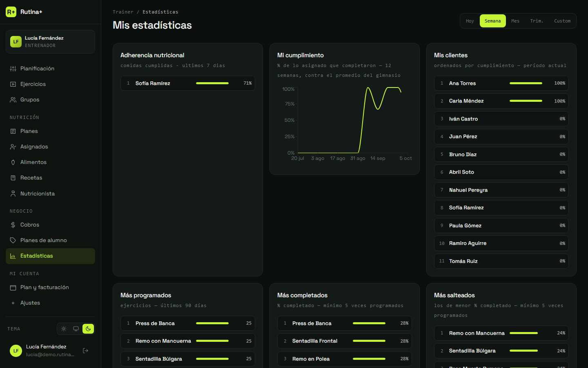Open the Trim. quarterly tab
Viewport: 588px width, 368px height.
click(537, 21)
